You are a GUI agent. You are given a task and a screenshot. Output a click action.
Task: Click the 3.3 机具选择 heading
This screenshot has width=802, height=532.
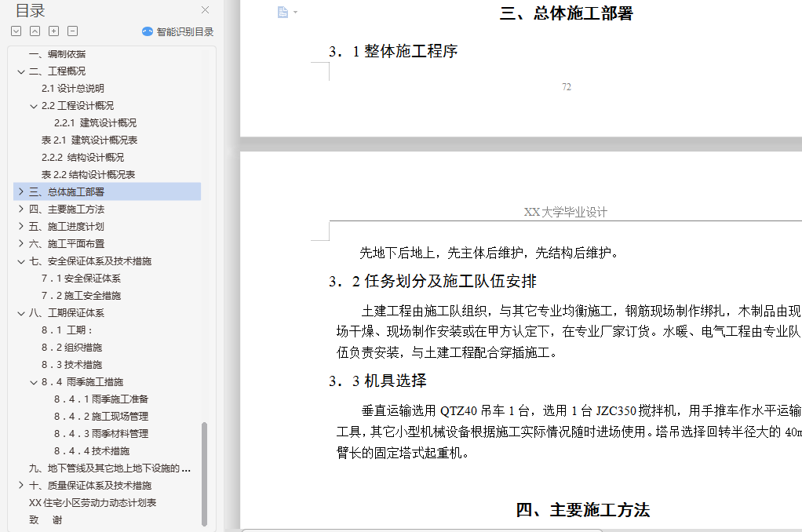point(377,381)
